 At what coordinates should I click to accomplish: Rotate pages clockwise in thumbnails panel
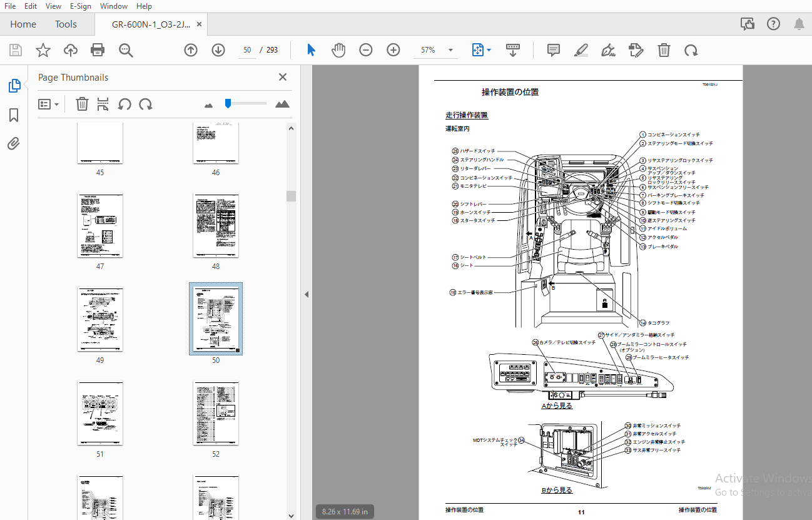point(146,104)
